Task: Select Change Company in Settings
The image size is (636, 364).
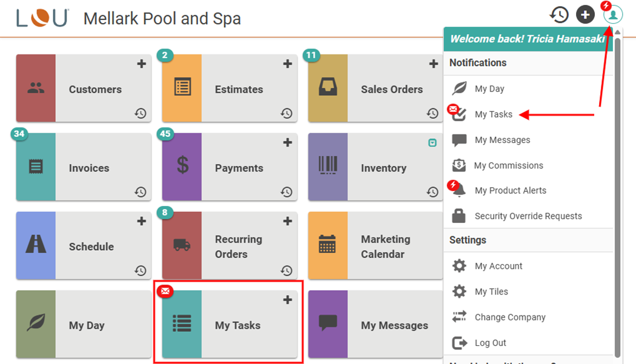Action: (510, 317)
